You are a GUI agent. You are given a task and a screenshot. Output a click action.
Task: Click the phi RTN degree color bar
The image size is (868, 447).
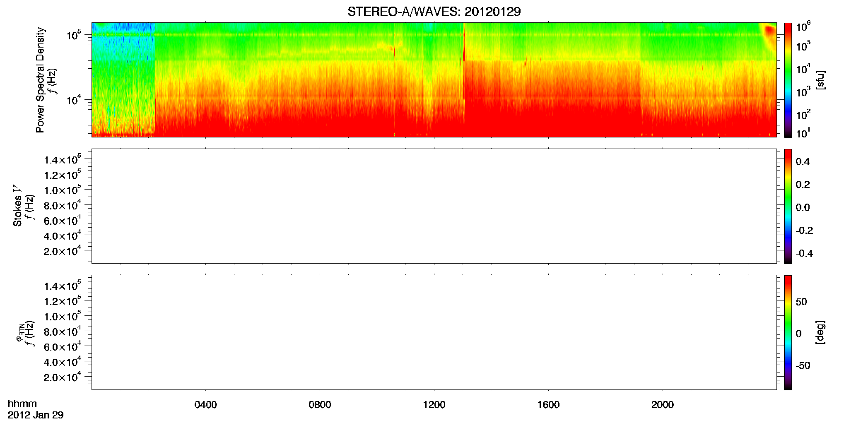(788, 332)
